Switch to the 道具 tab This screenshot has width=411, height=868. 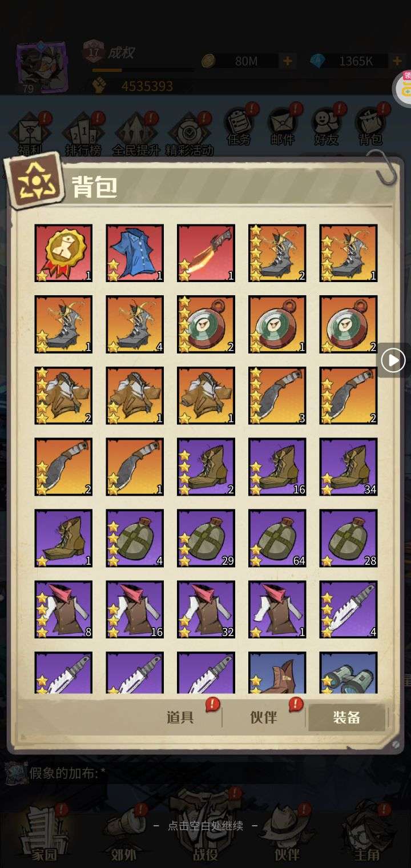coord(180,717)
